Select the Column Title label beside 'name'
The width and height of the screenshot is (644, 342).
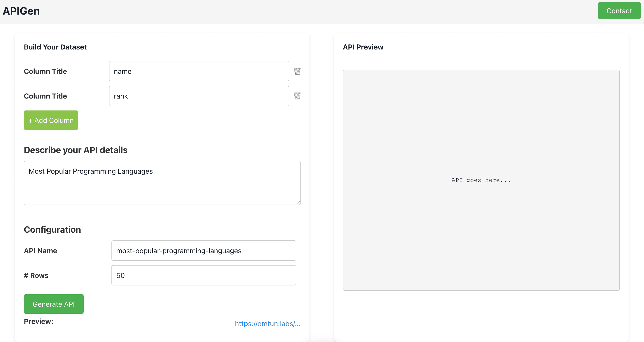click(45, 71)
